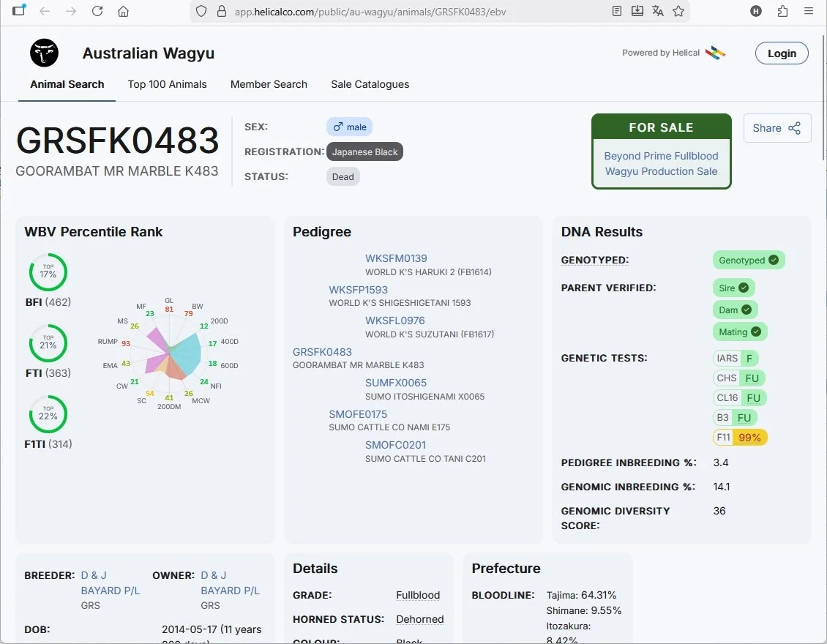Click the F11 99% genetic test badge
The height and width of the screenshot is (644, 827).
coord(740,437)
